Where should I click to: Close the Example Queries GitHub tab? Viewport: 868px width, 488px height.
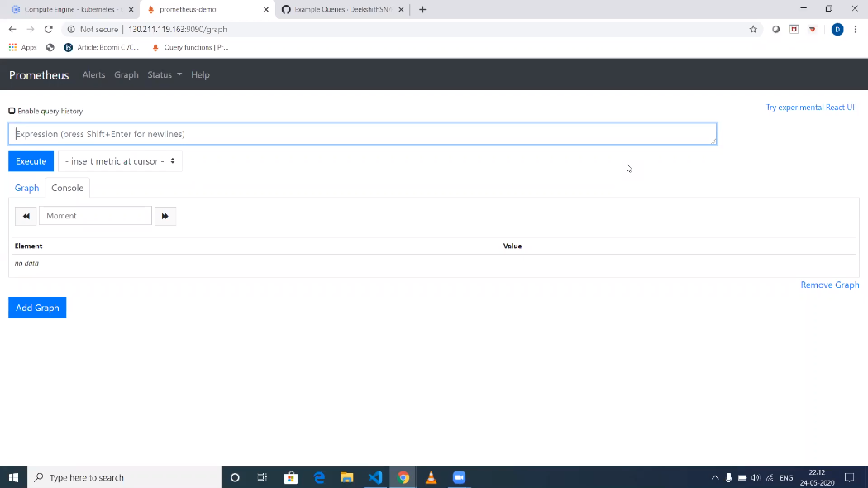(401, 9)
